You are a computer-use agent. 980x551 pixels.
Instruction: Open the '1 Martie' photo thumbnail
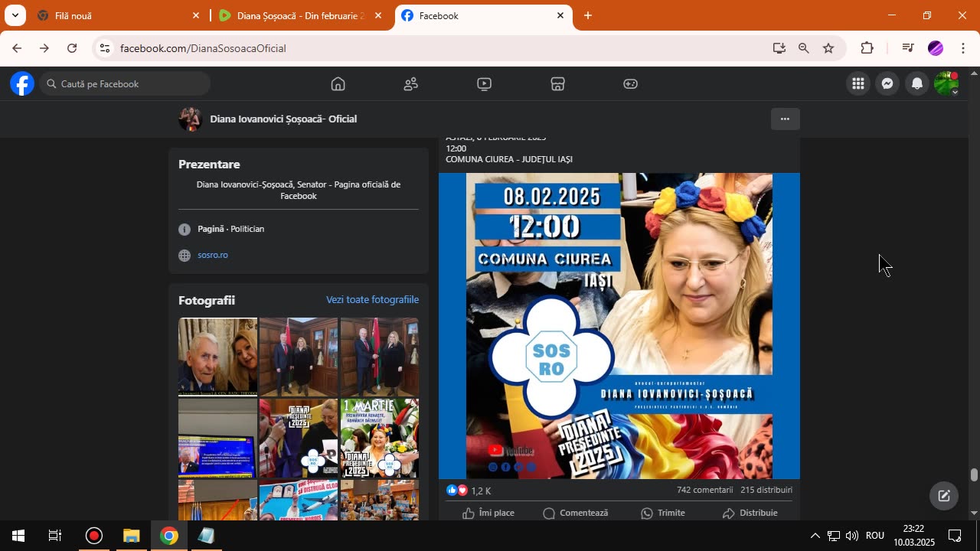click(380, 438)
